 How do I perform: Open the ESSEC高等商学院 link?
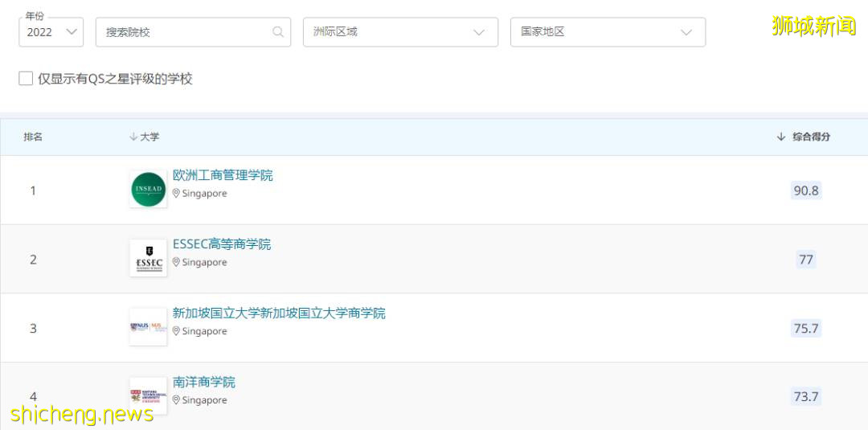[222, 244]
